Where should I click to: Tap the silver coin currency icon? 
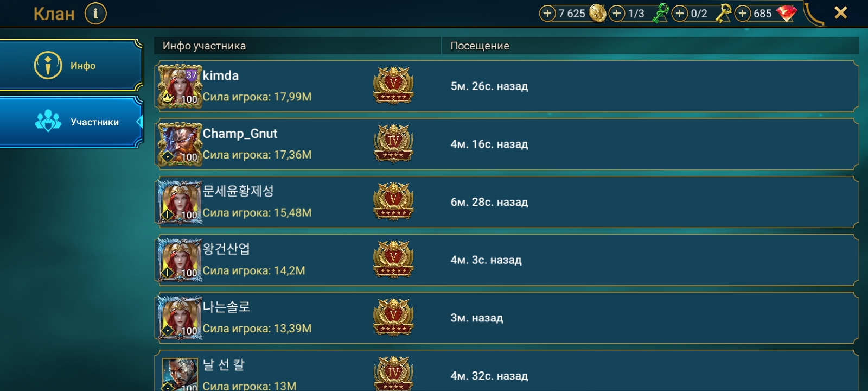tap(597, 13)
